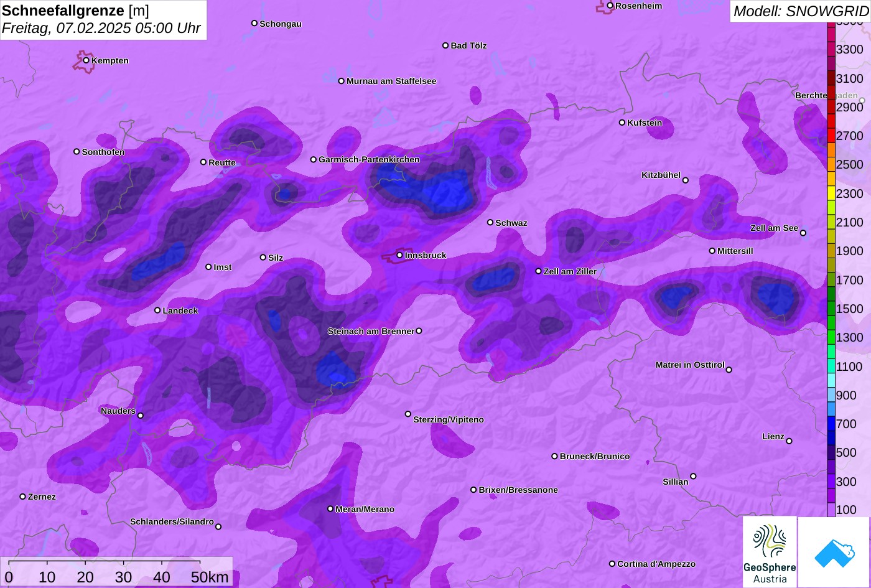Click the Cortina d'Ampezzo marker
Viewport: 871px width, 588px height.
click(x=612, y=564)
